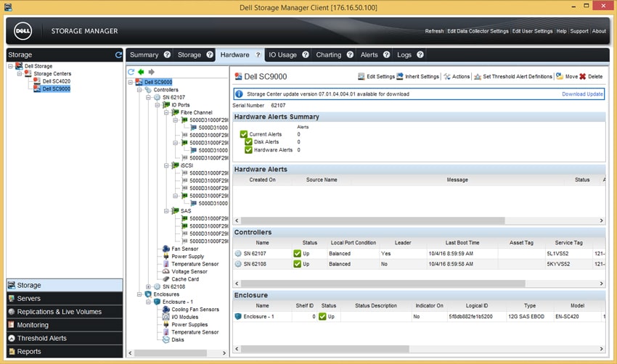This screenshot has width=617, height=364.
Task: Collapse the Storage Centers node
Action: 20,73
